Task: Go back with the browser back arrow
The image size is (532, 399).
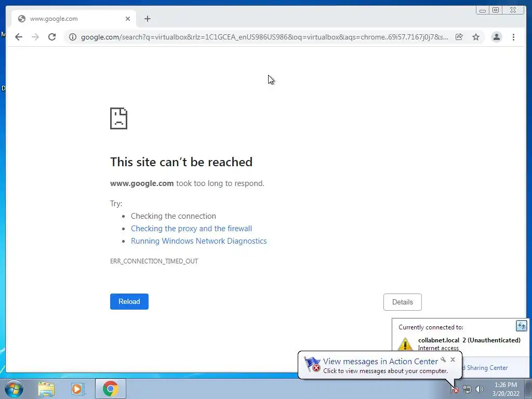Action: point(19,37)
